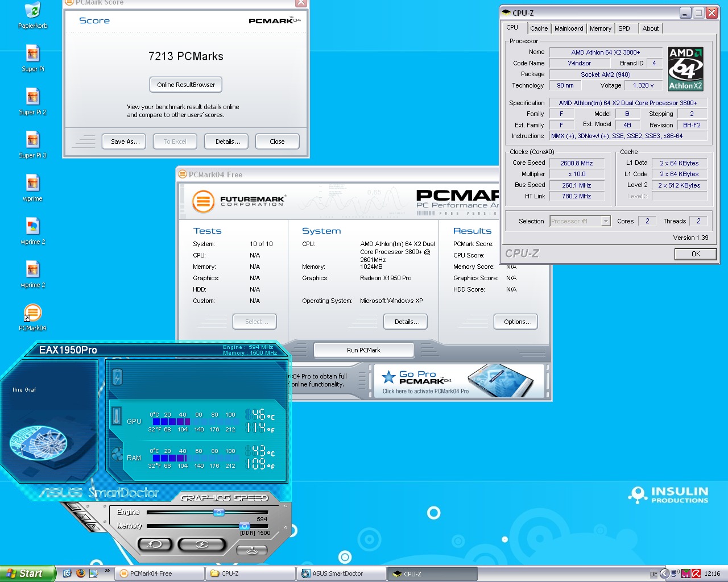This screenshot has height=582, width=728.
Task: Expand quick launch overflow chevron
Action: tap(107, 571)
